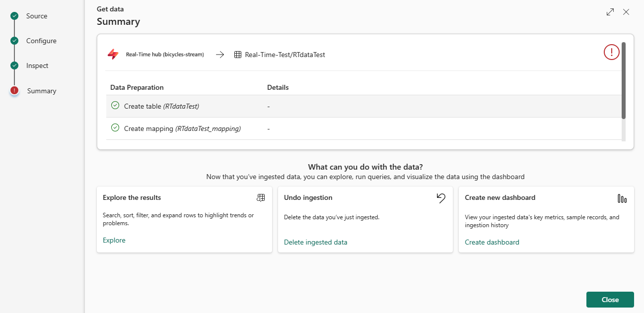Click the table icon beside Real-Time-Test/RTdataTest
644x313 pixels.
(x=238, y=55)
